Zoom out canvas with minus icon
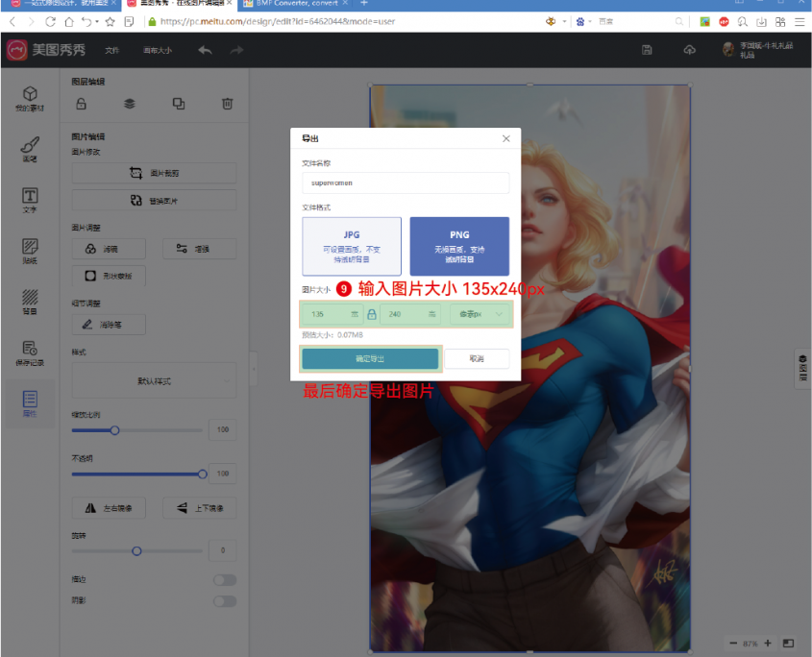The height and width of the screenshot is (657, 812). [x=733, y=643]
